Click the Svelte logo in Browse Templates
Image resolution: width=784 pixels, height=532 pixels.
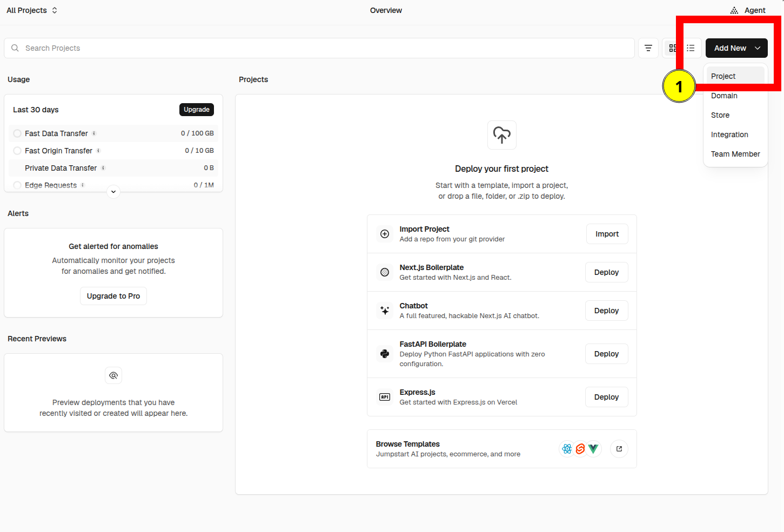(580, 449)
